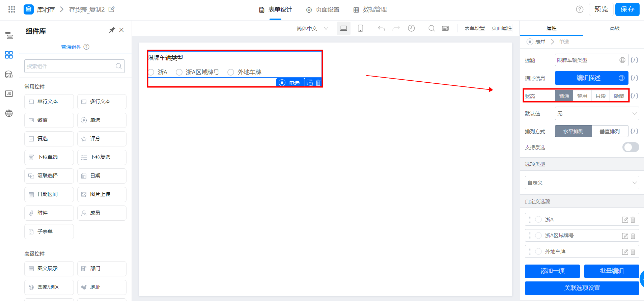Open the app grid launcher icon
Image resolution: width=644 pixels, height=301 pixels.
pyautogui.click(x=12, y=9)
